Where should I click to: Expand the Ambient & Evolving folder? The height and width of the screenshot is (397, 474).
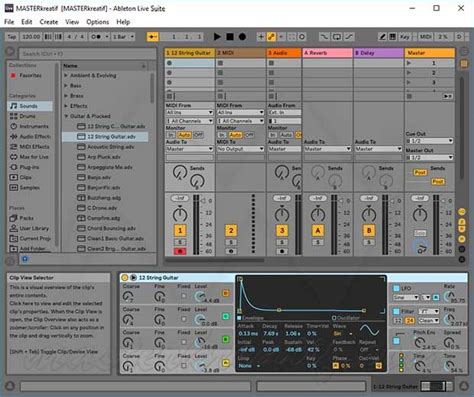click(x=66, y=76)
